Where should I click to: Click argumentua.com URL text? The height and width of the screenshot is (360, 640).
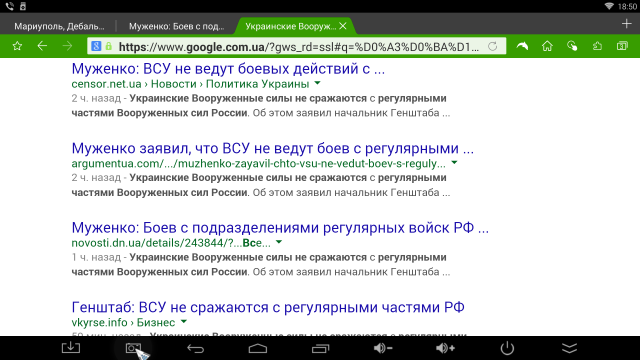[x=258, y=164]
